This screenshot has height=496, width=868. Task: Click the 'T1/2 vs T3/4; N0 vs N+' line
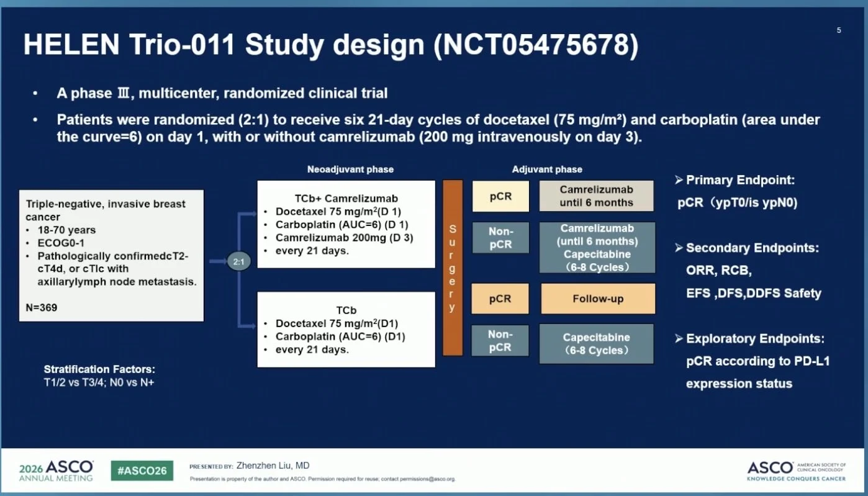coord(99,382)
